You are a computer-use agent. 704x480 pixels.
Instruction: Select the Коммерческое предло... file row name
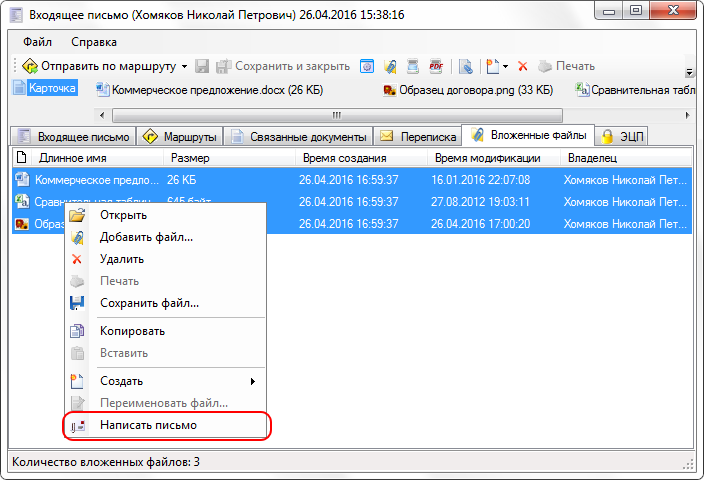pyautogui.click(x=97, y=180)
